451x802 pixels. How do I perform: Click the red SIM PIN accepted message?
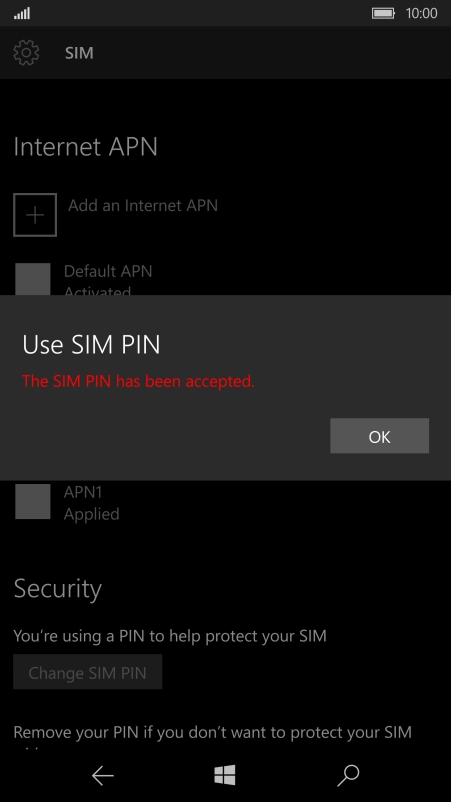(139, 381)
